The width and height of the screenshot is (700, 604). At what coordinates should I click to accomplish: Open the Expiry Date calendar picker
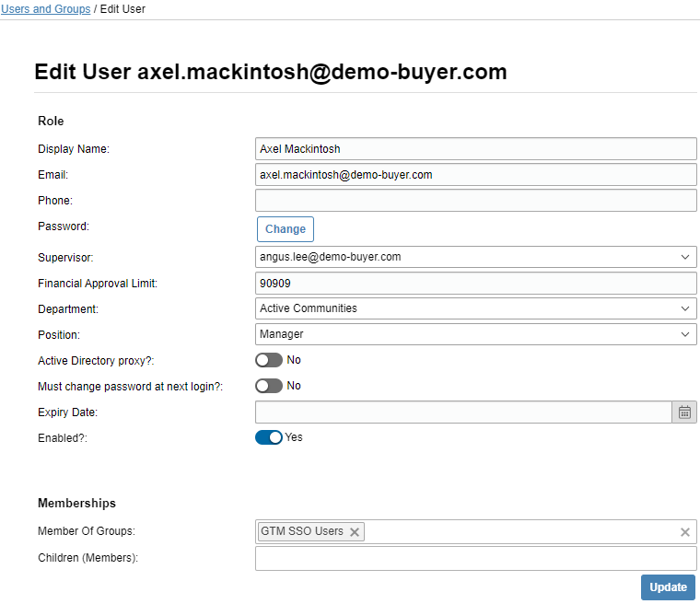684,412
